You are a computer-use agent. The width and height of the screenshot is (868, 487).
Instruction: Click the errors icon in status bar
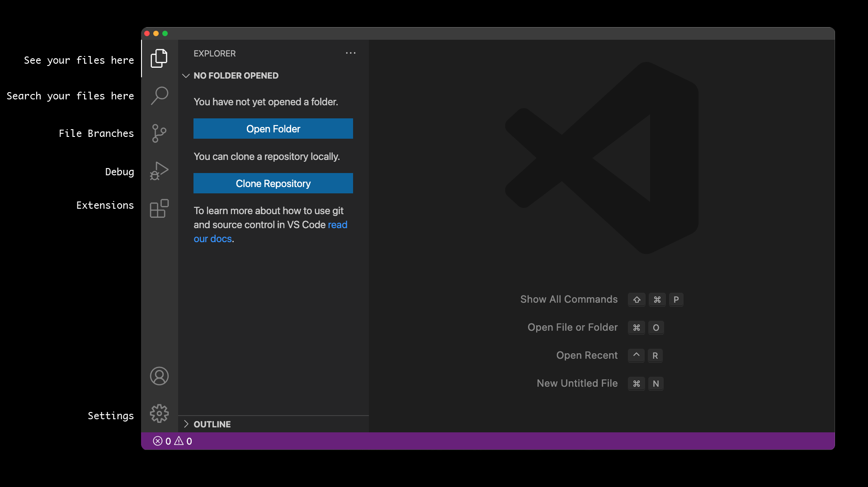point(158,441)
